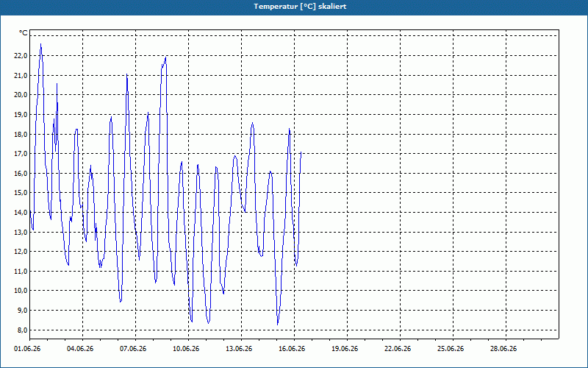
Task: Click the 13,0 y-axis label
Action: point(21,233)
